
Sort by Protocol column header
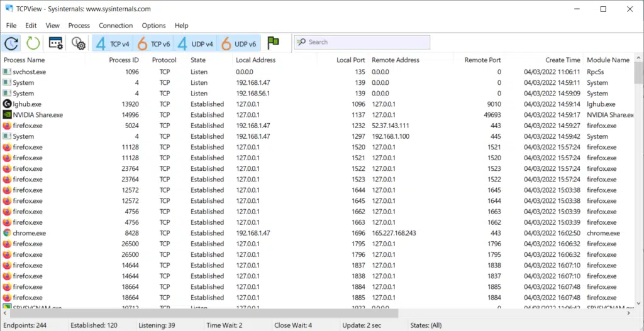click(164, 60)
